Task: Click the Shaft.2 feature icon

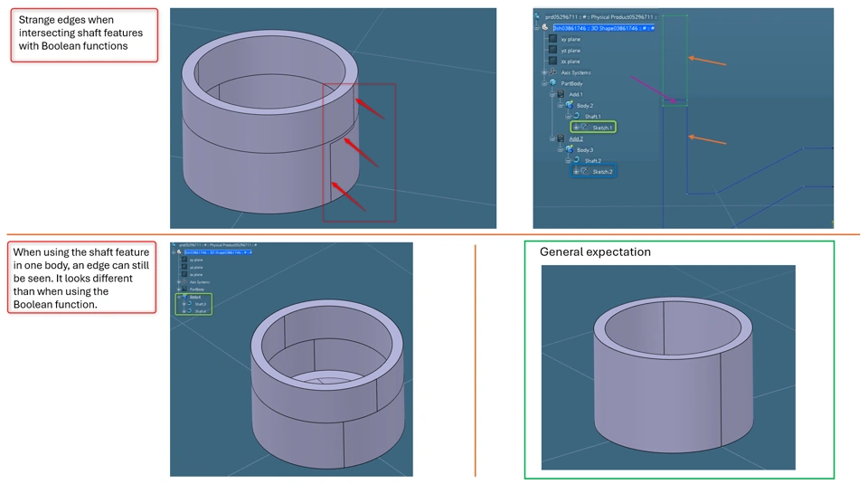Action: (576, 160)
